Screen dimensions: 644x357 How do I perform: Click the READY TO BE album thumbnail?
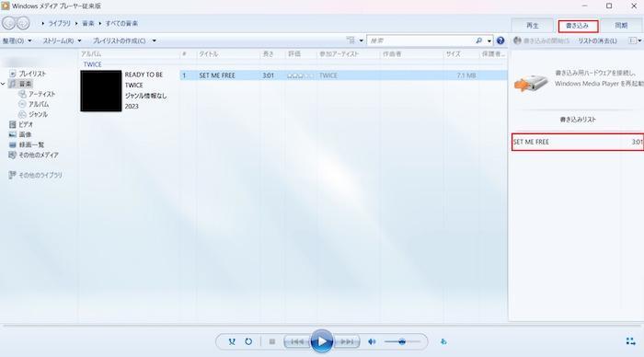(101, 91)
